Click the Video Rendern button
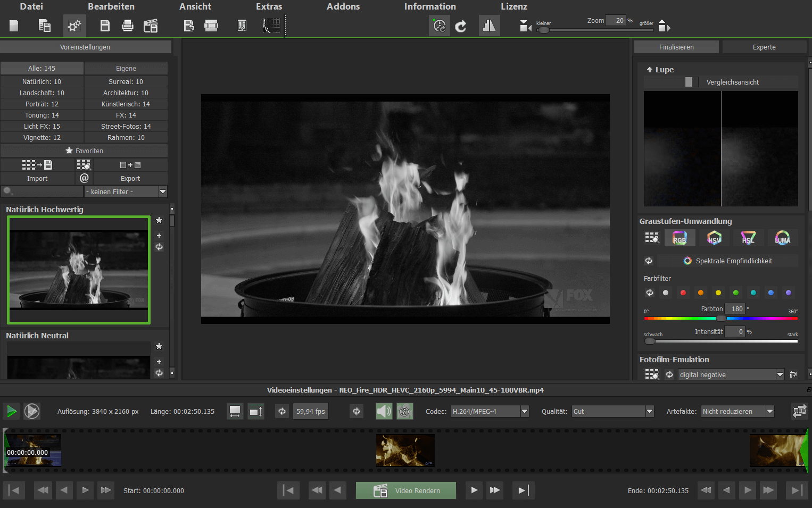Screen dimensions: 812x508 pos(406,490)
